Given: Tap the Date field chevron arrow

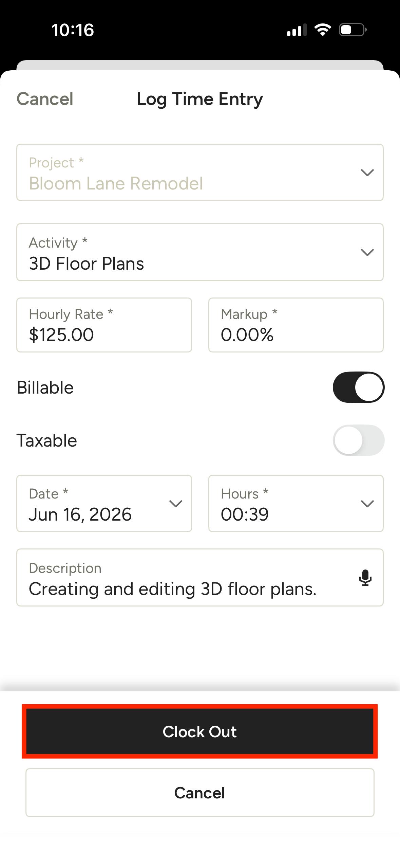Looking at the screenshot, I should point(176,504).
